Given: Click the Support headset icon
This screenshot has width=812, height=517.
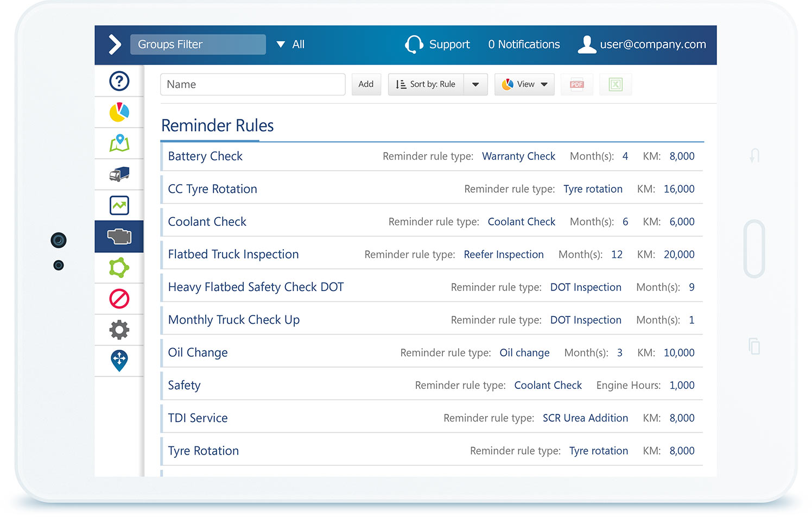Looking at the screenshot, I should pos(414,45).
